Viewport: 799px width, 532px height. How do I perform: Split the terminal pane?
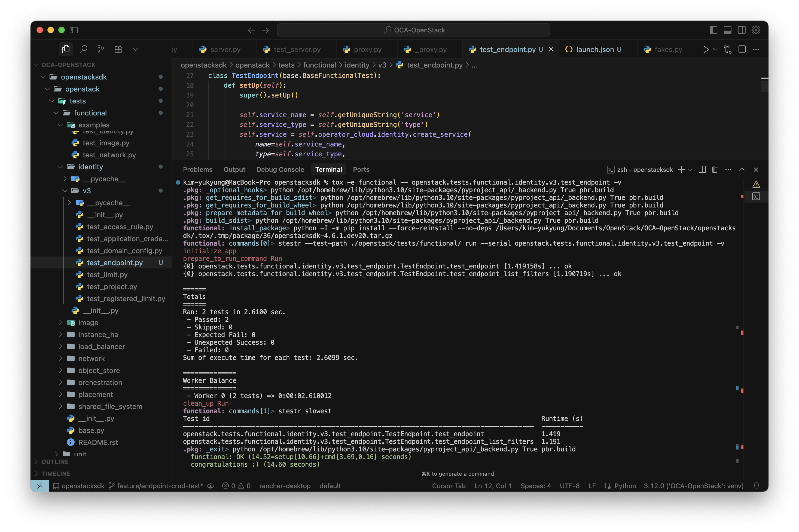pyautogui.click(x=702, y=169)
